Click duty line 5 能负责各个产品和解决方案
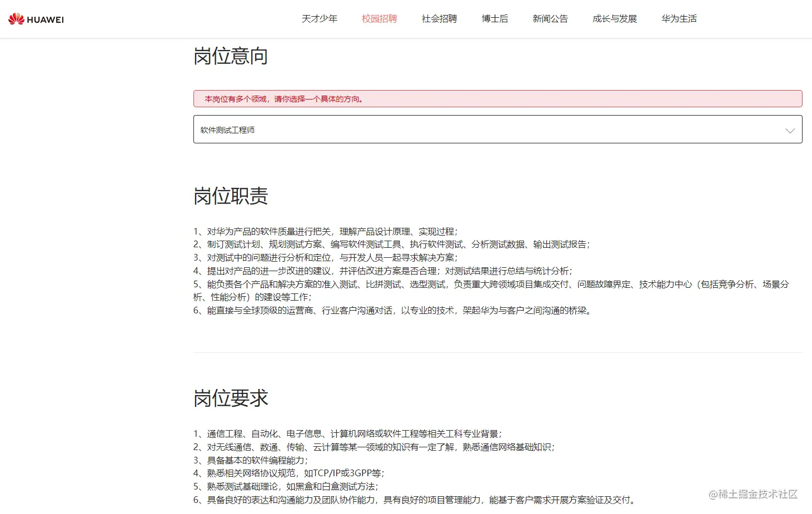The height and width of the screenshot is (514, 812). point(491,291)
